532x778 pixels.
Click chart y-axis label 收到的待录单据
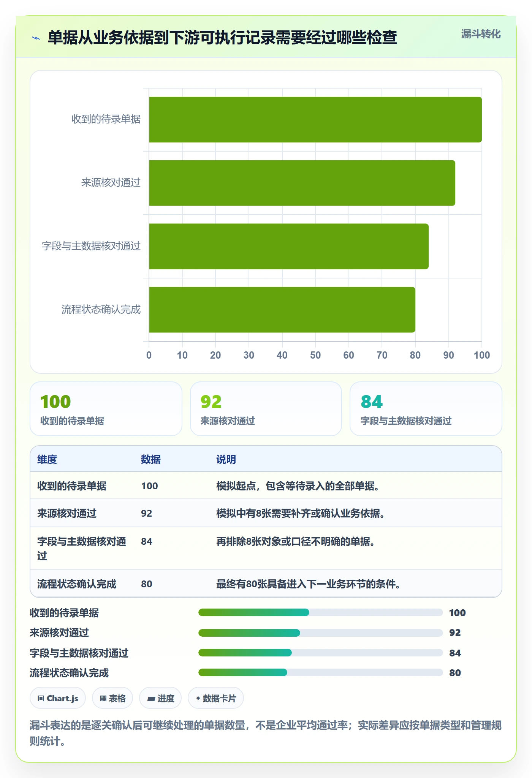pos(106,119)
